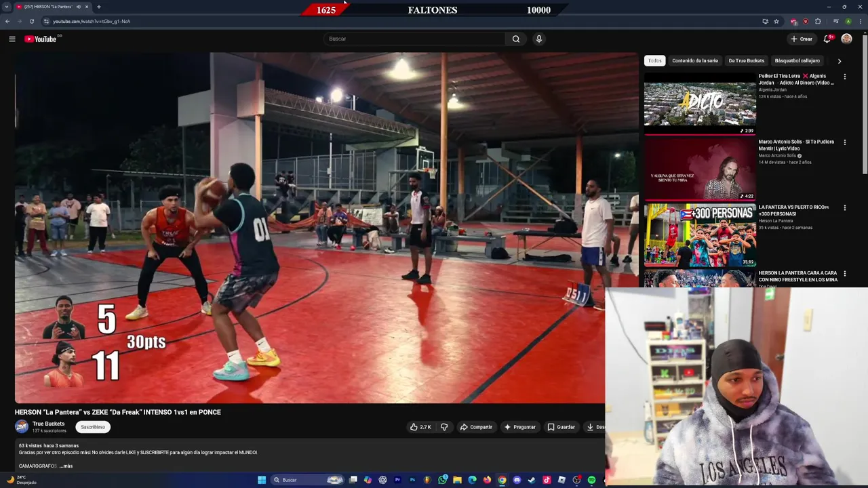Open options for the 'Adicto Al Dinero' video
This screenshot has width=868, height=488.
pyautogui.click(x=844, y=77)
